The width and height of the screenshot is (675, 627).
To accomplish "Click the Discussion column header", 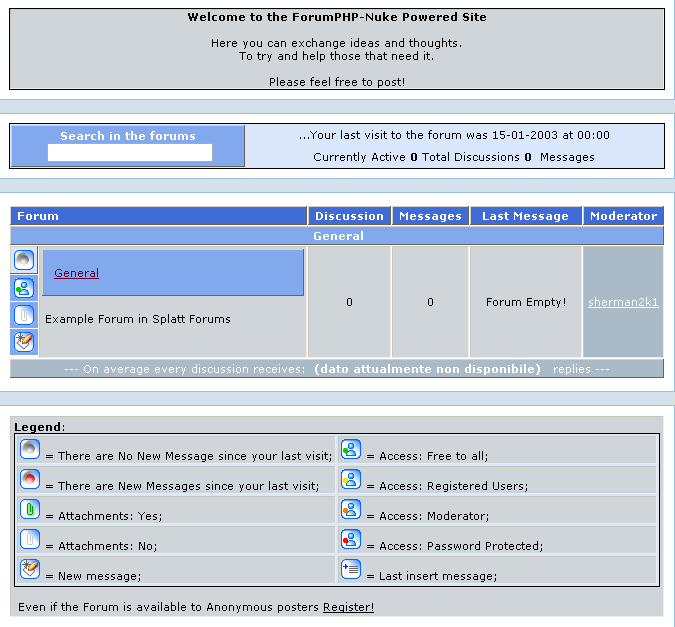I will point(349,216).
